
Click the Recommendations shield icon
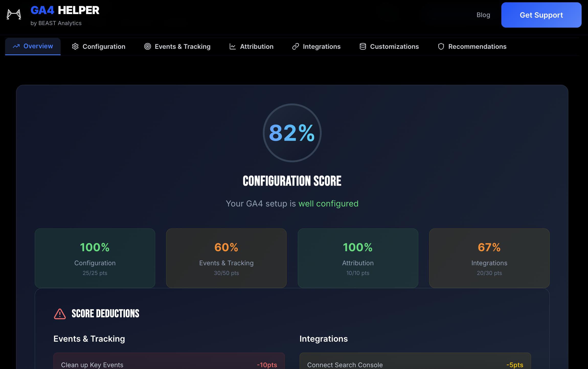(x=441, y=47)
